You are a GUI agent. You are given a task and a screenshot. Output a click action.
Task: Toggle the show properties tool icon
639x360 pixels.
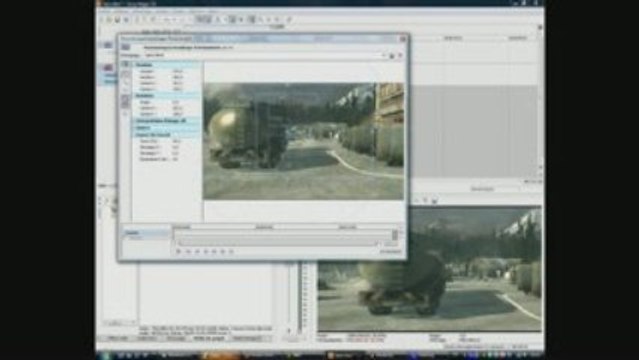[126, 64]
